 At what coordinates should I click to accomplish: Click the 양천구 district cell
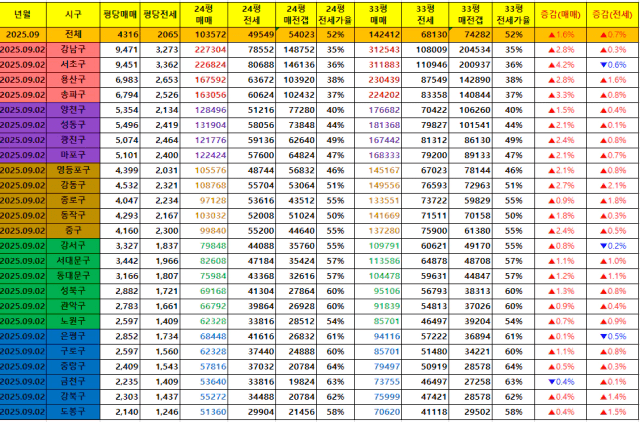(73, 110)
